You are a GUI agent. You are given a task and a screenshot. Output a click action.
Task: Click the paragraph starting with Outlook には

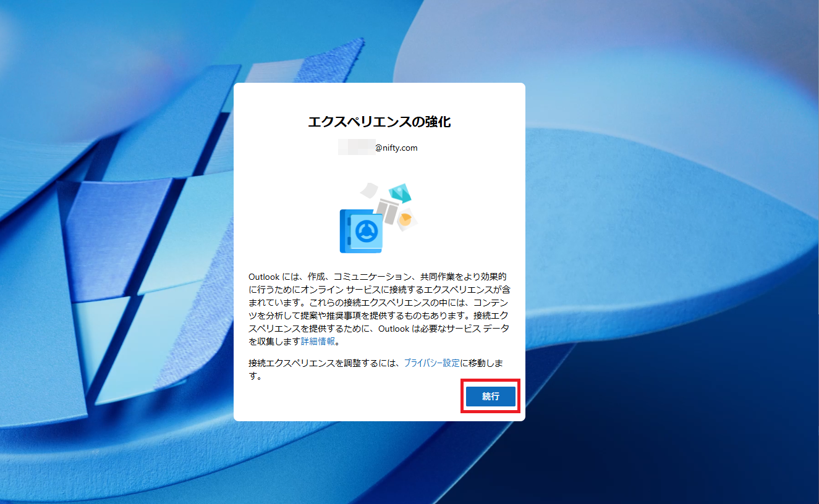coord(379,309)
